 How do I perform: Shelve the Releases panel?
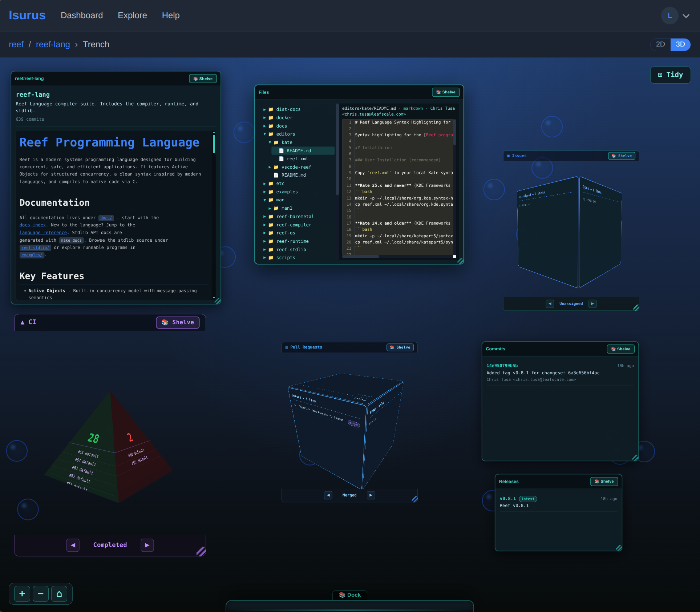click(604, 482)
